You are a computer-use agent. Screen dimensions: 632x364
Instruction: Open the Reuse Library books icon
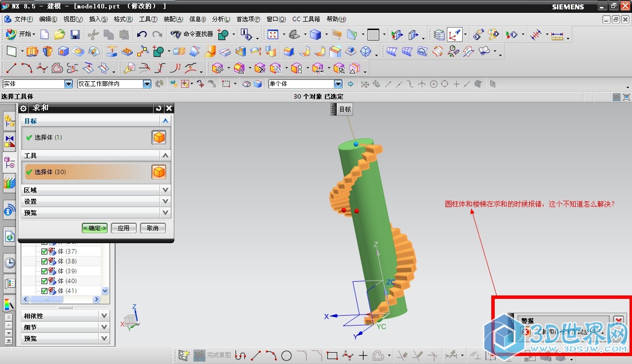click(x=9, y=183)
